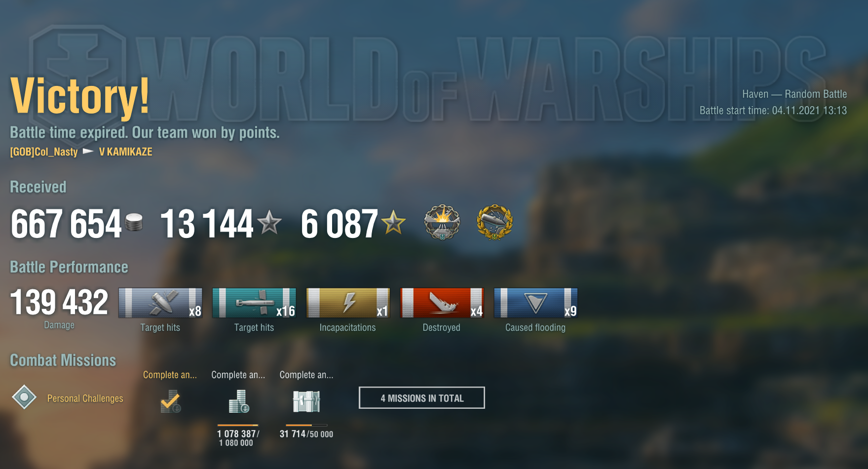This screenshot has width=868, height=469.
Task: Click the 4 MISSIONS IN TOTAL button
Action: coord(422,398)
